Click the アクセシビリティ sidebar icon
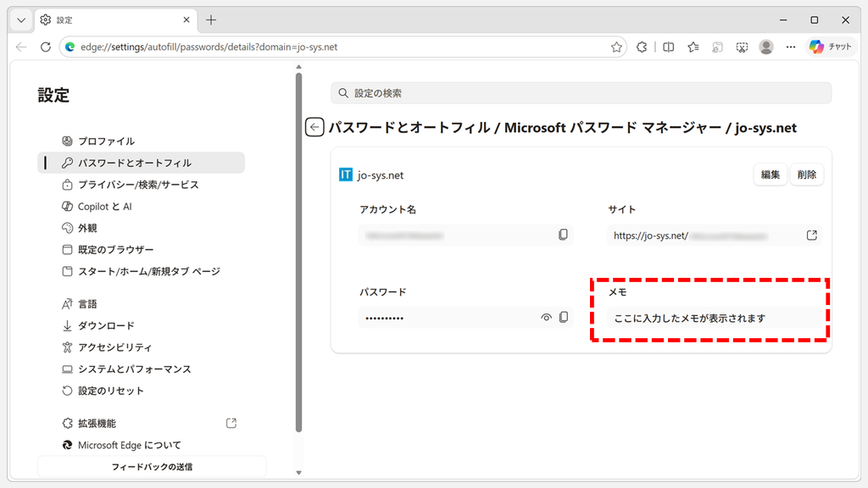 pos(67,347)
